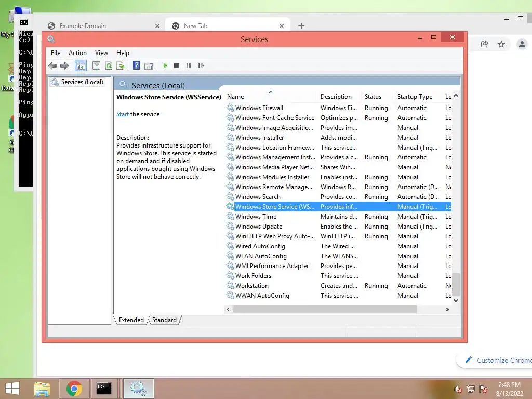Click the vertical scrollbar down arrow
532x399 pixels.
pyautogui.click(x=456, y=301)
